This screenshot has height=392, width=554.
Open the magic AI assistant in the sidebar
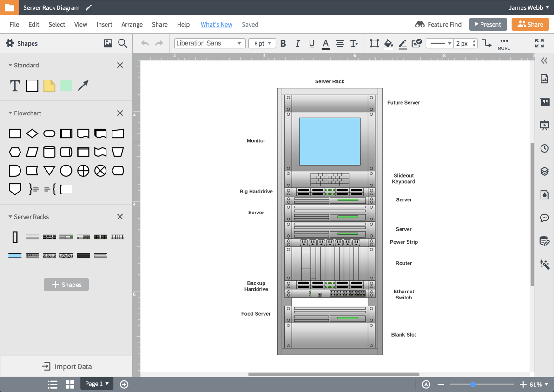click(x=544, y=264)
